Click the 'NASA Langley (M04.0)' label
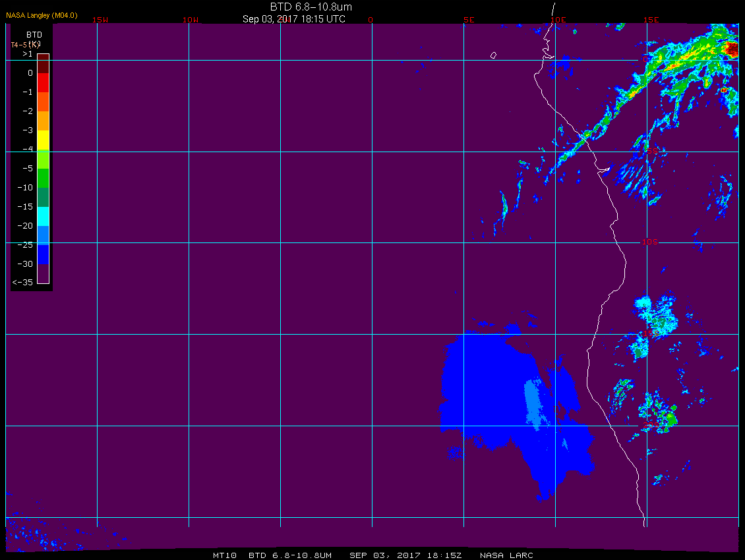 (42, 15)
